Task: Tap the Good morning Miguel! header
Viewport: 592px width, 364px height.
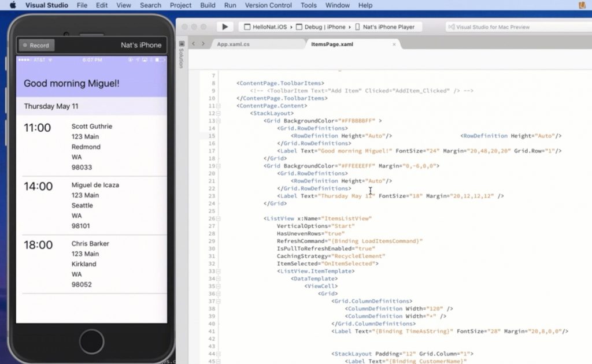Action: (71, 83)
